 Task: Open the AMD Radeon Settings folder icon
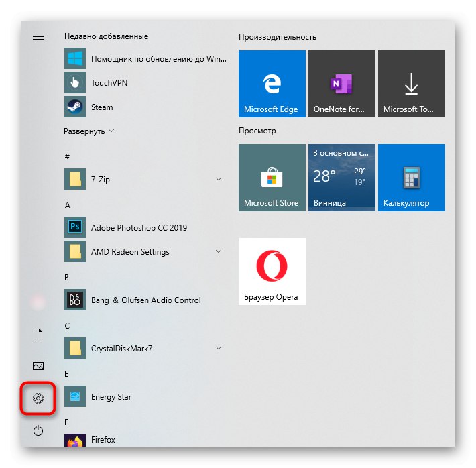(75, 251)
